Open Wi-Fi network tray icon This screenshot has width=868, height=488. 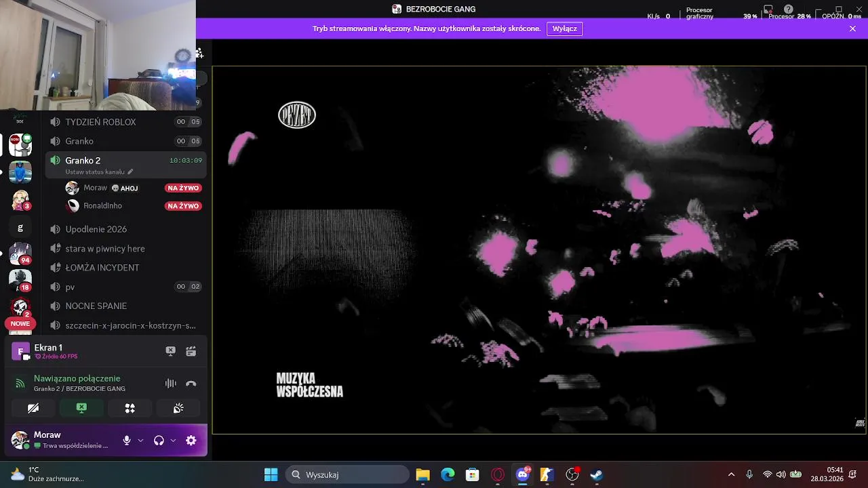(768, 474)
